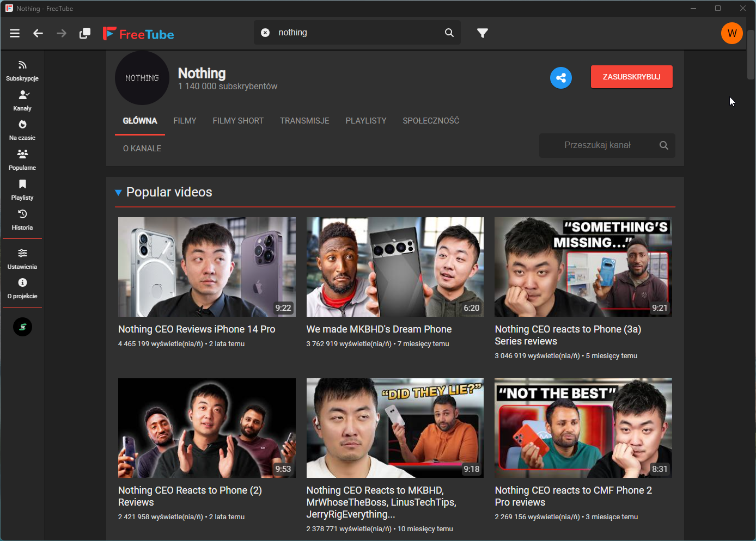Screen dimensions: 756x541
Task: Collapse the Popular videos section
Action: (118, 193)
